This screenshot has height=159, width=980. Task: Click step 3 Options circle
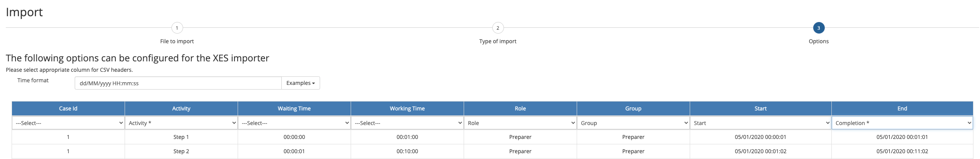(818, 28)
